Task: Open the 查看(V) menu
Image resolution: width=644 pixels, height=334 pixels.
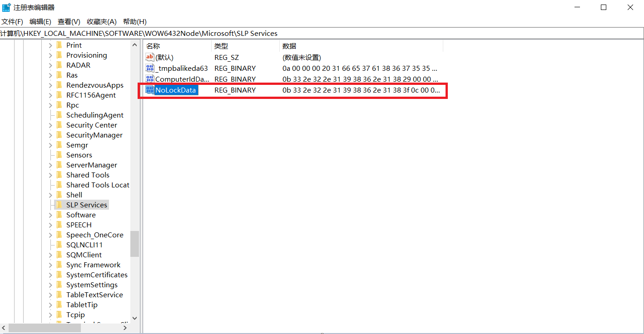Action: [x=69, y=22]
